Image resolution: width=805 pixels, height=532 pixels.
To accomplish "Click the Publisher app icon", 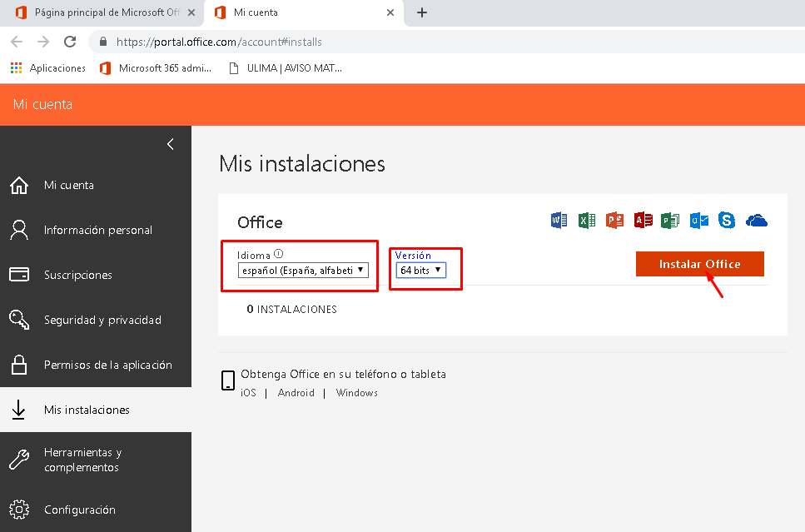I will coord(670,221).
